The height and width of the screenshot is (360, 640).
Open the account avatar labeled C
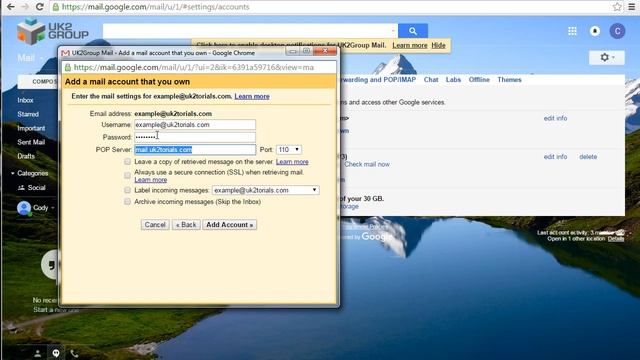[617, 31]
